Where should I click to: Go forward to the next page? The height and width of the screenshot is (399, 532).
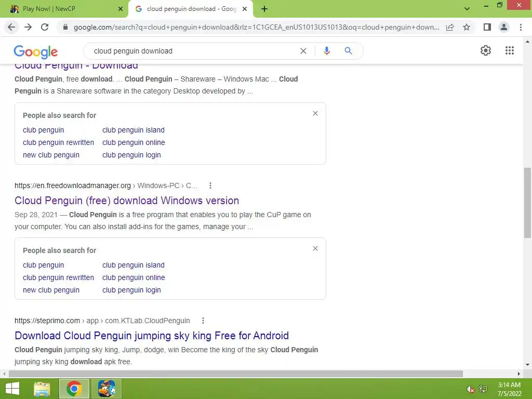click(28, 27)
